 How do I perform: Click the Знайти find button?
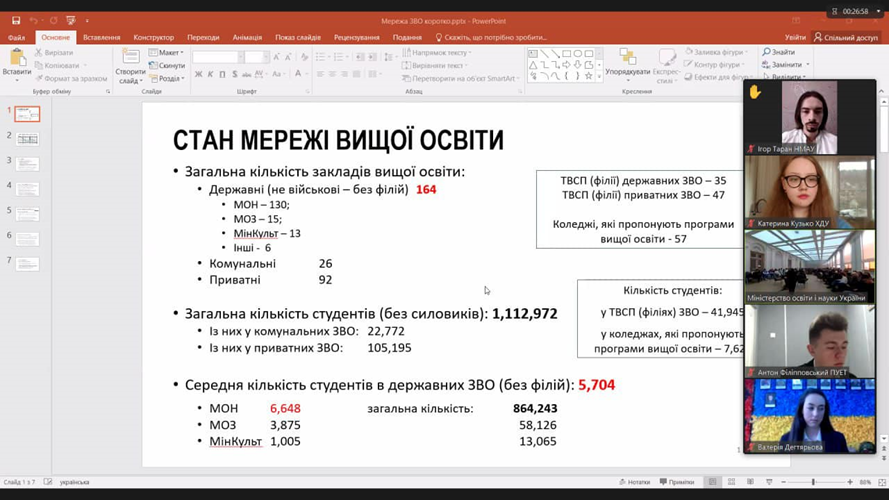pos(778,52)
